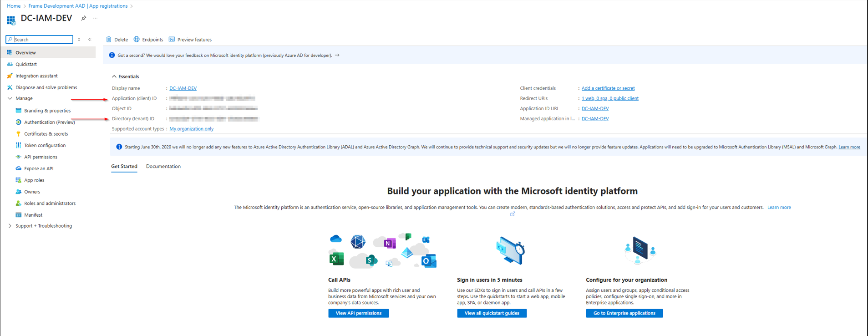Open Certificates & secrets key icon
Image resolution: width=868 pixels, height=336 pixels.
18,134
